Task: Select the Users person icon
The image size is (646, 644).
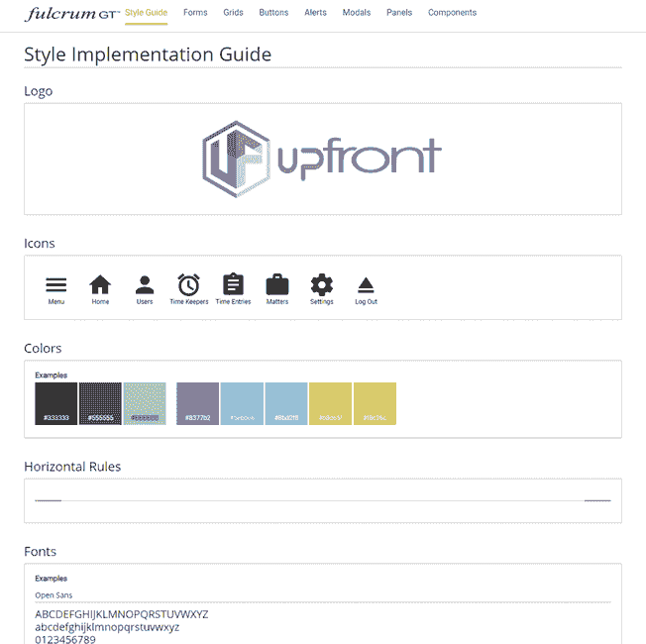Action: 145,284
